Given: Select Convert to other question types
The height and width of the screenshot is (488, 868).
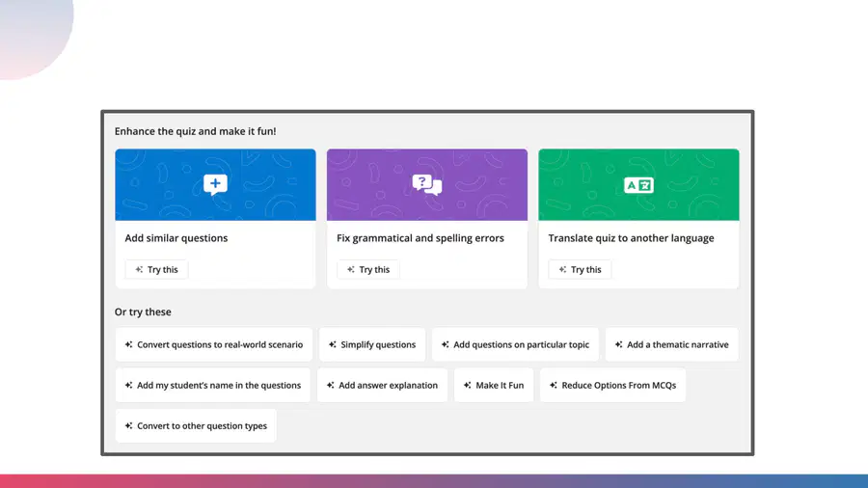Looking at the screenshot, I should pyautogui.click(x=196, y=425).
